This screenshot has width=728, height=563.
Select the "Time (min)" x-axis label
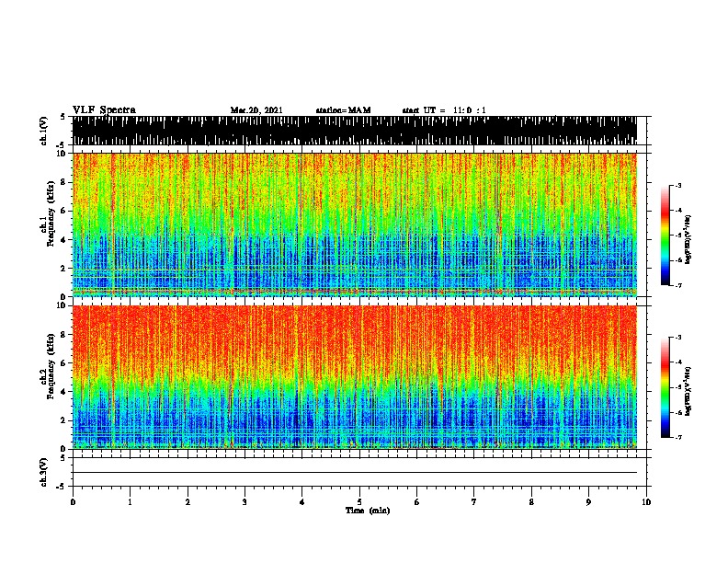[368, 511]
